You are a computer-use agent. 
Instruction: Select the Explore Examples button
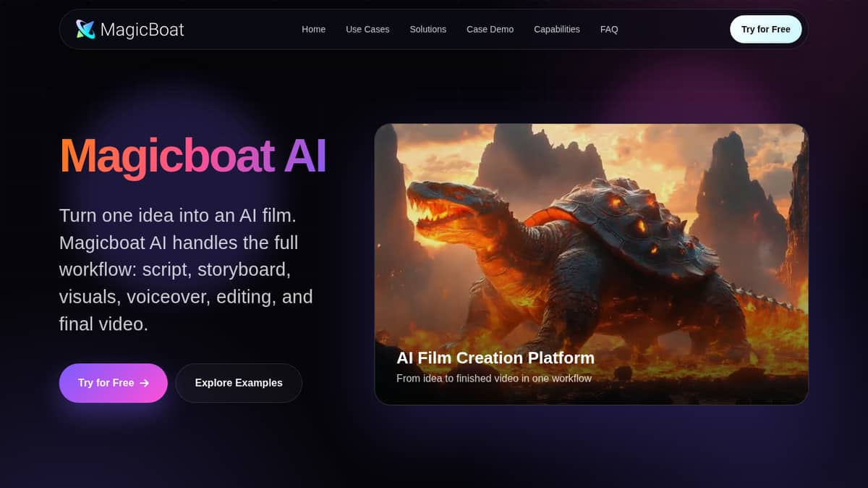coord(239,383)
